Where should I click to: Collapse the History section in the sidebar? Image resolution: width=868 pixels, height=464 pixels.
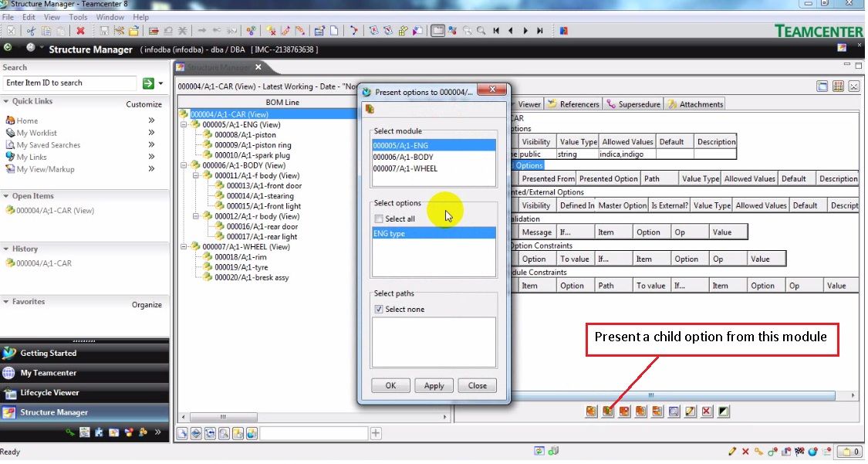click(7, 249)
